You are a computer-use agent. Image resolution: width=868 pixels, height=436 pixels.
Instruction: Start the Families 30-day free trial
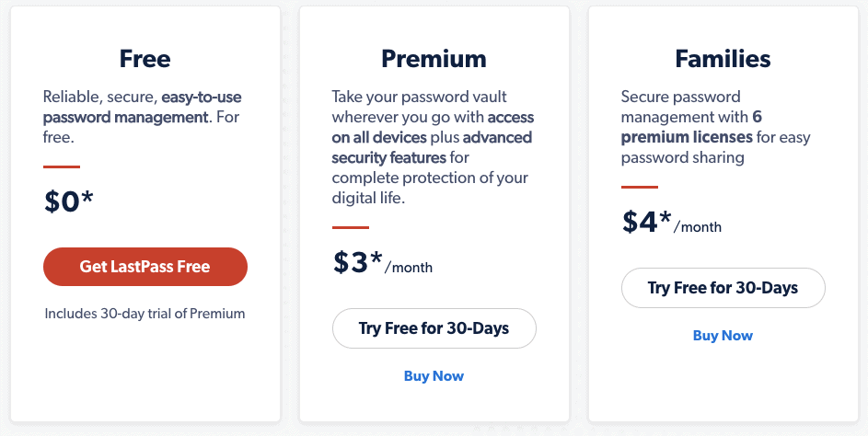point(723,288)
